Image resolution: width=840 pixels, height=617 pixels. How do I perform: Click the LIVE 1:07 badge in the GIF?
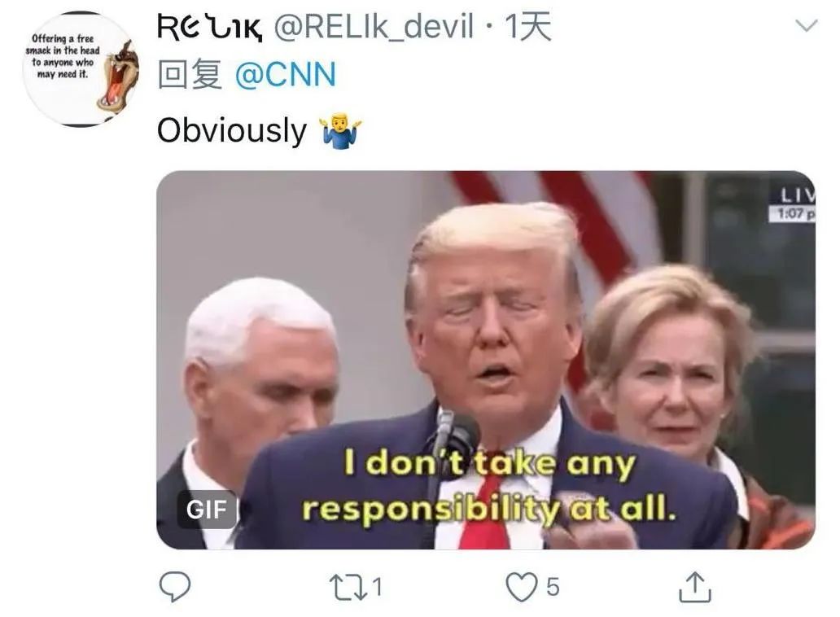(792, 204)
